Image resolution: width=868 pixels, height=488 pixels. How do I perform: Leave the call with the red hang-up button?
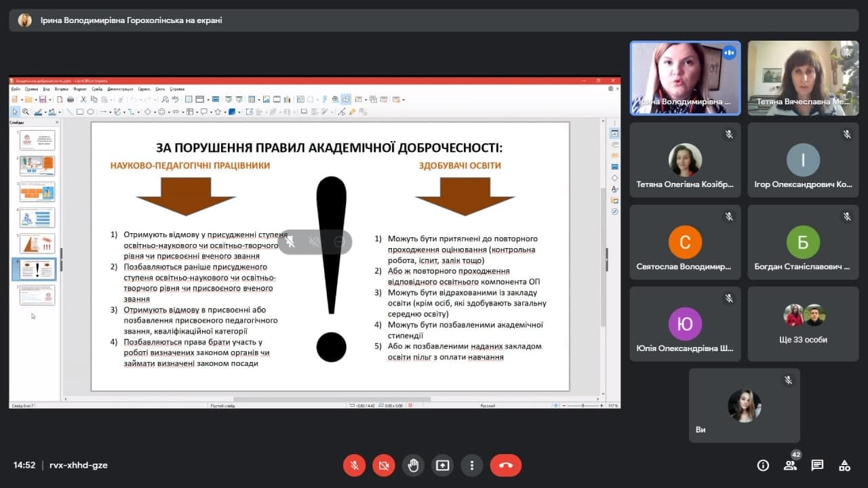click(506, 465)
